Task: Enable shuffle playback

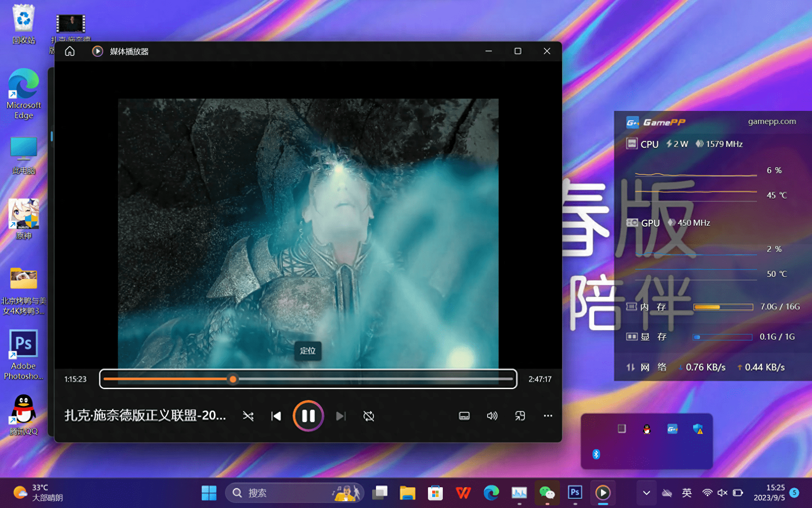Action: pos(248,416)
